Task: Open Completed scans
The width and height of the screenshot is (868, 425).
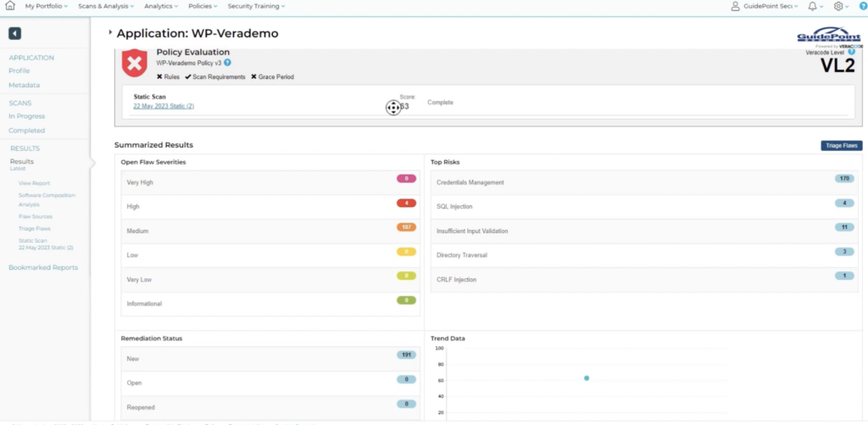Action: (26, 131)
